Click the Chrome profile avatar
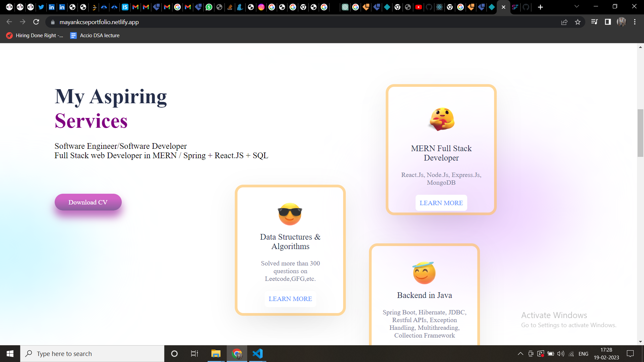 (622, 22)
